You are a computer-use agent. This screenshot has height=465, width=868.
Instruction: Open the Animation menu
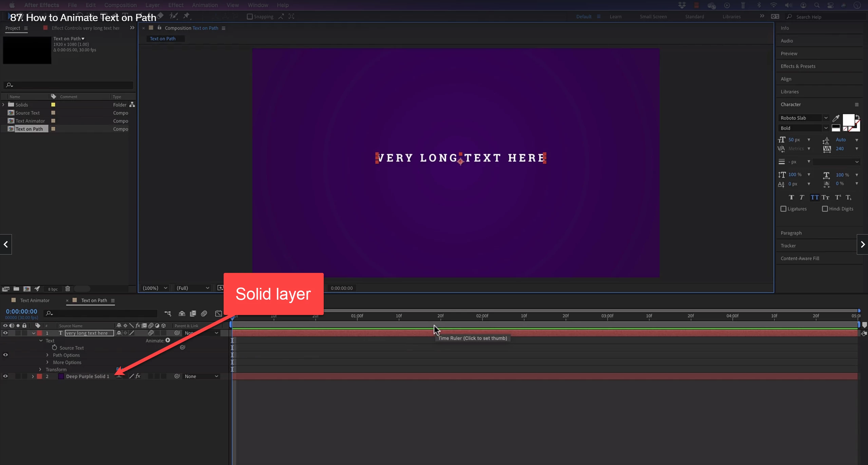[205, 5]
